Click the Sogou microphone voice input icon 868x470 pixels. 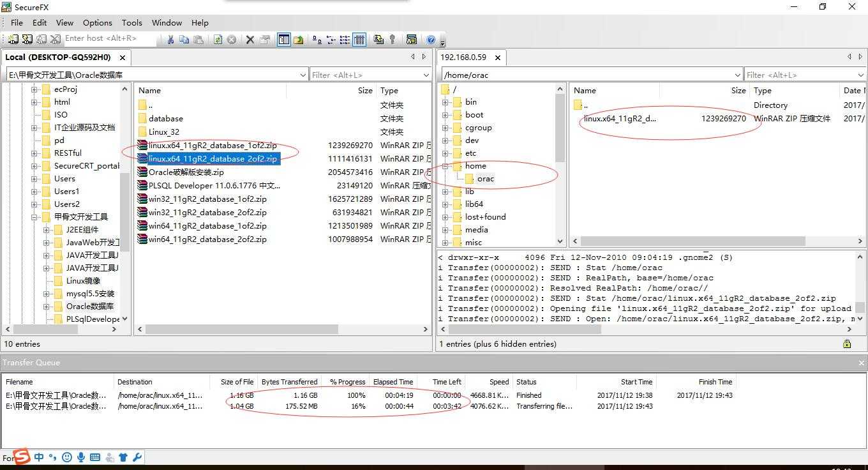tap(81, 457)
